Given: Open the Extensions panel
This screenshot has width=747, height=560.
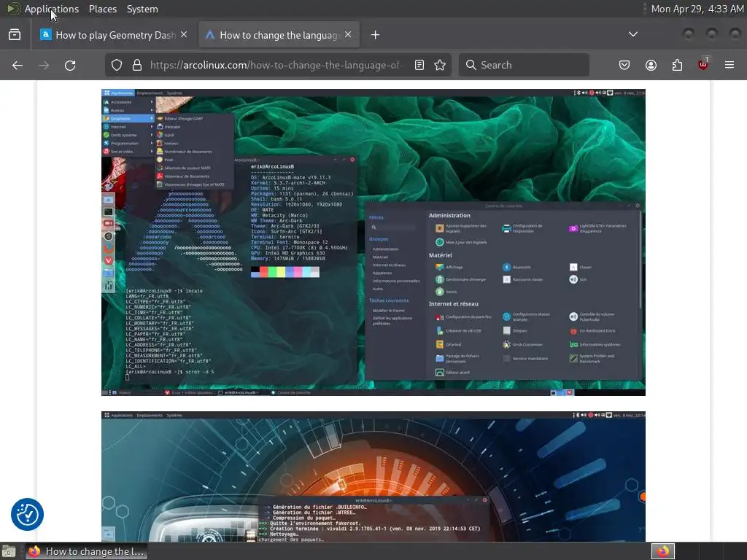Looking at the screenshot, I should coord(677,65).
